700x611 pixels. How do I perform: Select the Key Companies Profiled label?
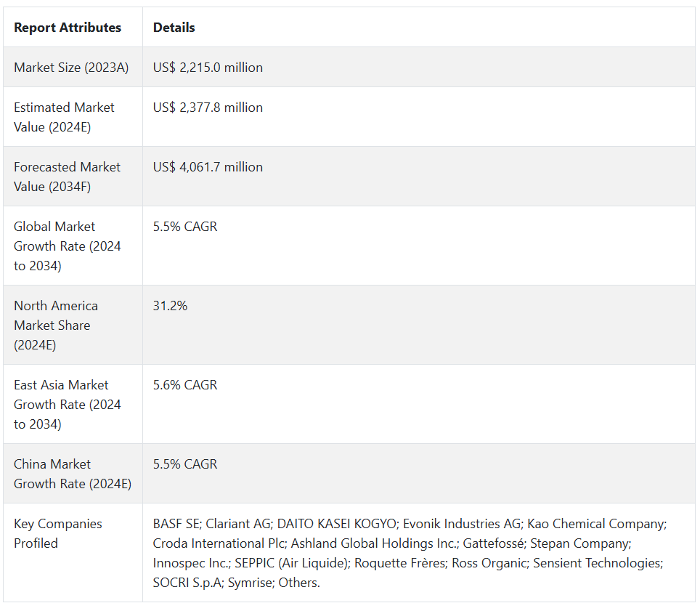[58, 533]
